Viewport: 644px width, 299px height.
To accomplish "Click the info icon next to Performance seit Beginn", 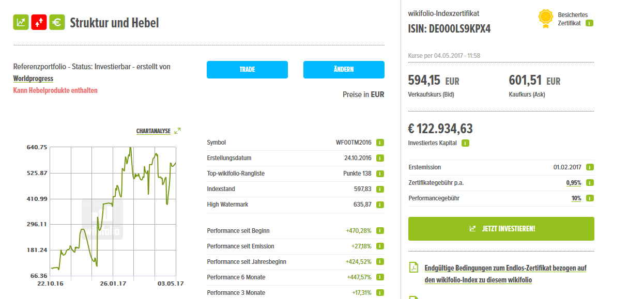I will pos(380,231).
